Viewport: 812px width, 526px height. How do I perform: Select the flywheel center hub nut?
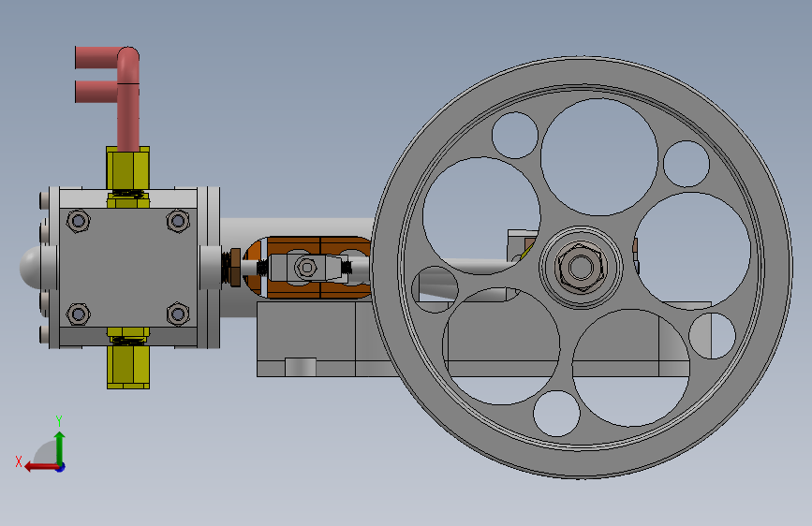click(x=581, y=267)
